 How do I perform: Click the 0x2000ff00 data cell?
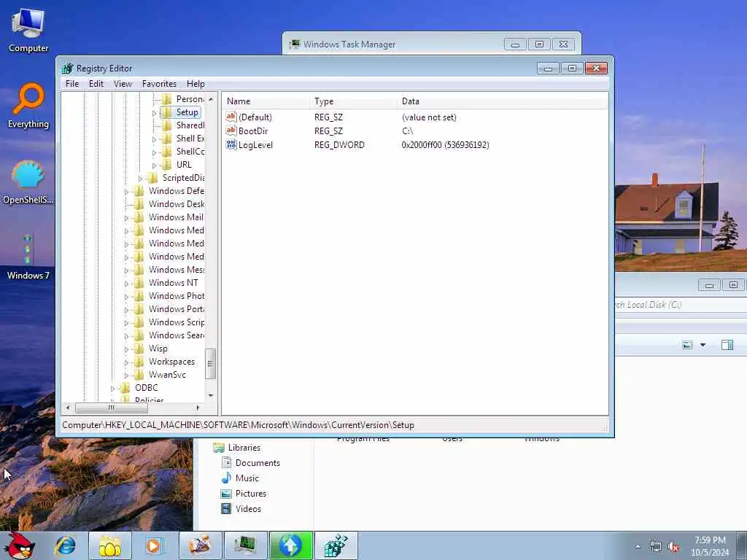click(445, 145)
